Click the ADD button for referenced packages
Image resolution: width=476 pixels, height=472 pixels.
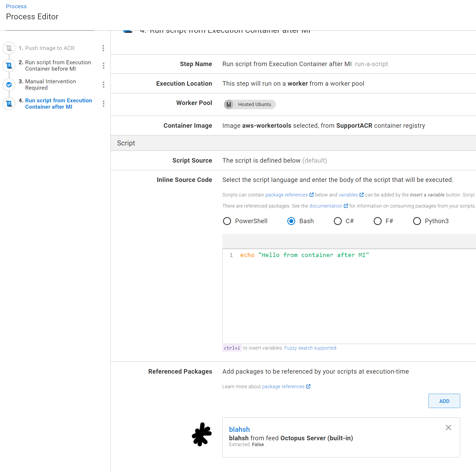coord(444,401)
